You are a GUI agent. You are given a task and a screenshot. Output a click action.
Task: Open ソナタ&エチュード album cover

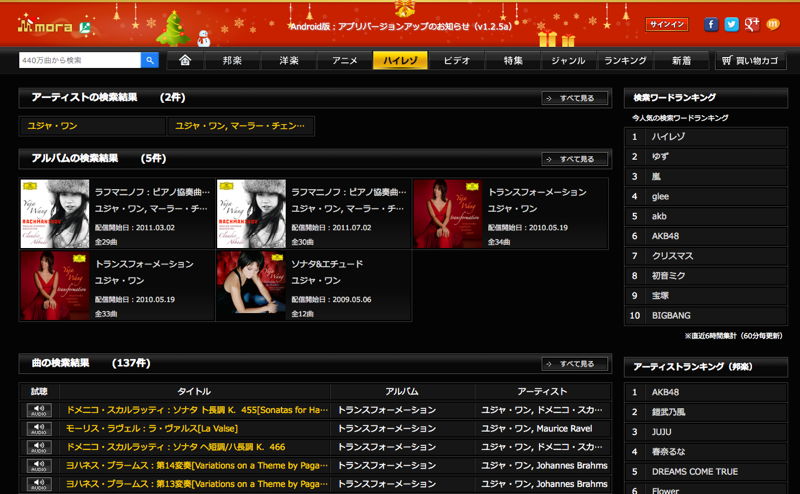(252, 286)
